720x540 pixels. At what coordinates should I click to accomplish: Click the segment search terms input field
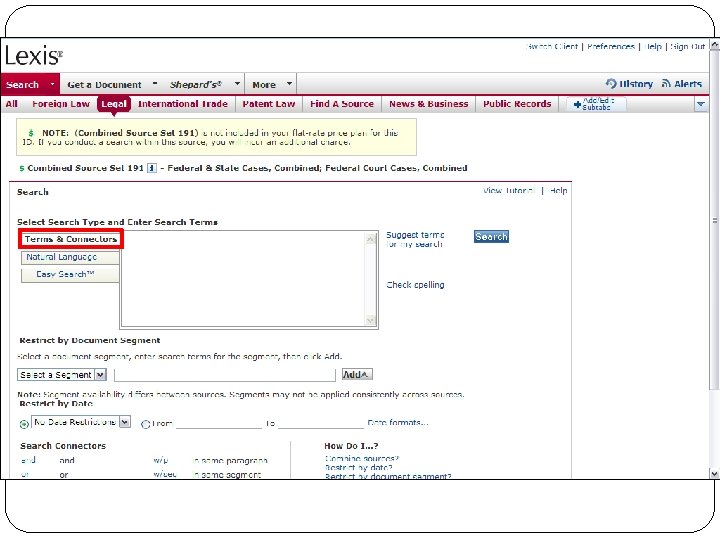click(x=225, y=375)
